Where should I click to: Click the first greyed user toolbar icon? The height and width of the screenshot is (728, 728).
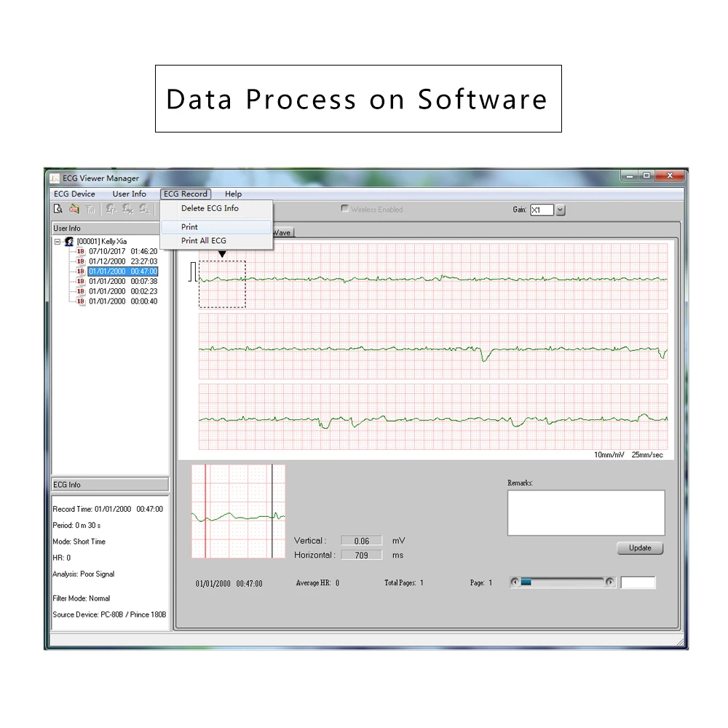(111, 209)
